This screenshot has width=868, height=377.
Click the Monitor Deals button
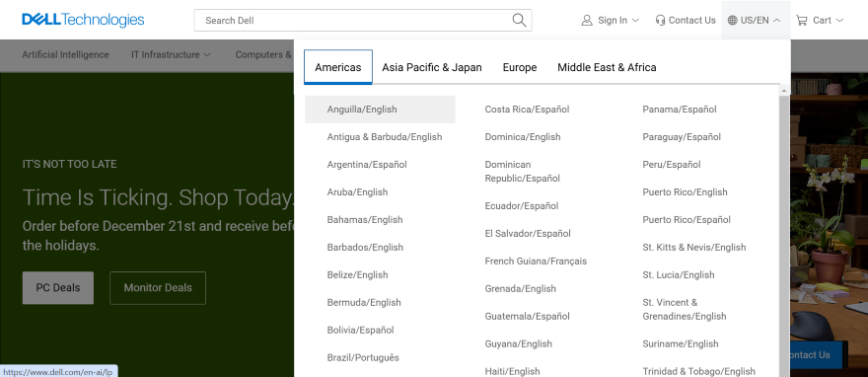tap(158, 288)
